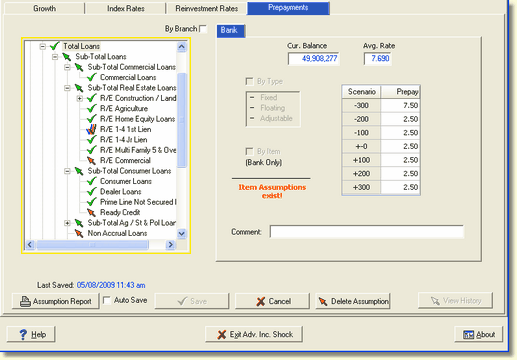517x360 pixels.
Task: Click the pointer icon beside Sub-Total Real Estate Loans
Action: (79, 88)
